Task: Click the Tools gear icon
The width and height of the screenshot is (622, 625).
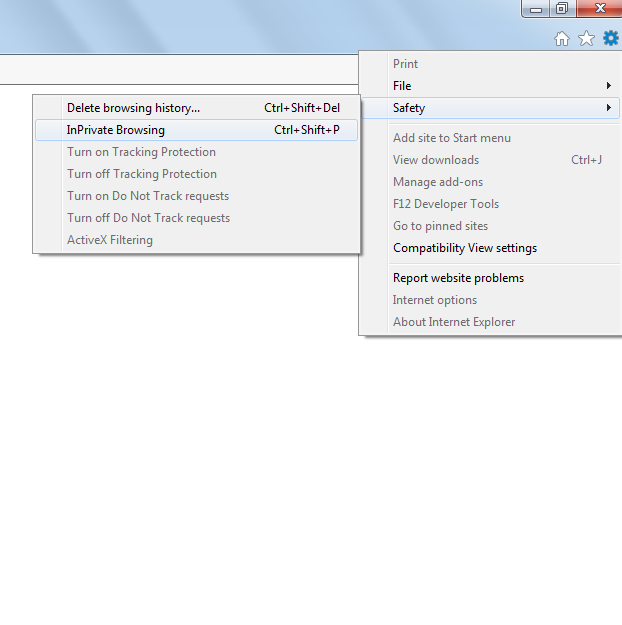Action: coord(610,38)
